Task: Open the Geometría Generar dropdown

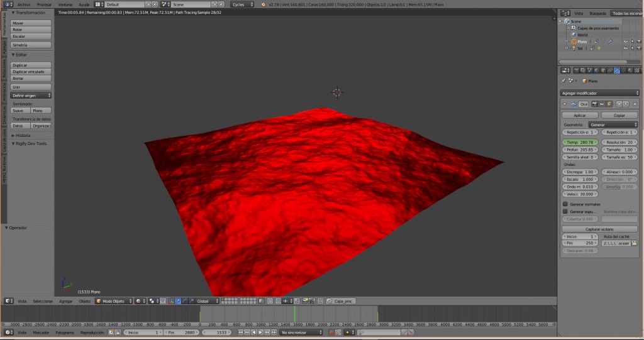Action: pyautogui.click(x=613, y=124)
